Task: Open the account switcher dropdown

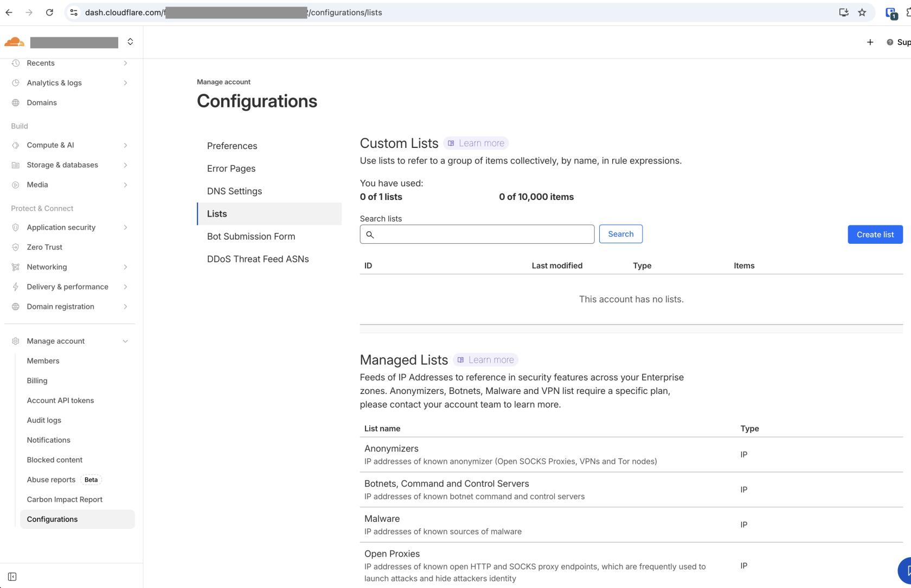Action: pos(130,42)
